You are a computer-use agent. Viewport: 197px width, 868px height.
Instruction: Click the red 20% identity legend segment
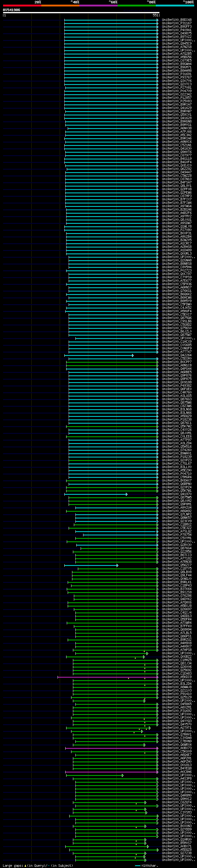[x=22, y=6]
